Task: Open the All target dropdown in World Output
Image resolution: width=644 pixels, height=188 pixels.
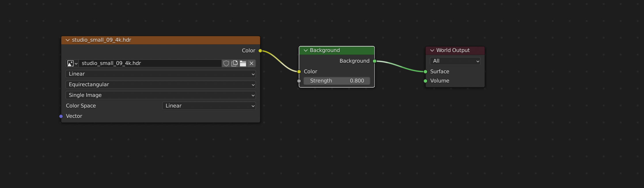Action: (455, 61)
